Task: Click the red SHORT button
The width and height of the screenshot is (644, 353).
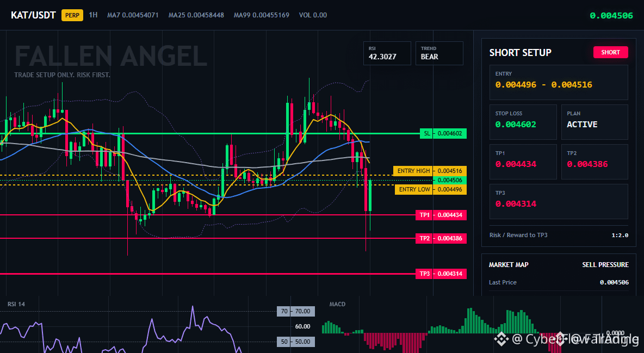Action: click(610, 52)
